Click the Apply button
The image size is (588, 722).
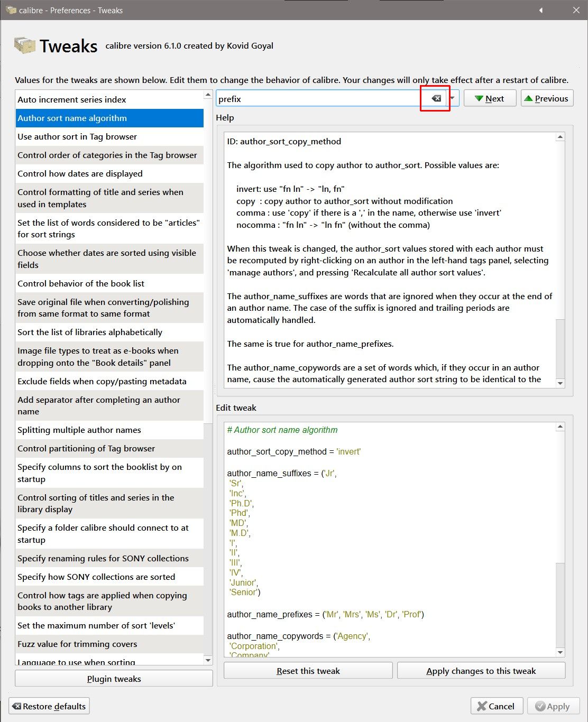pyautogui.click(x=553, y=706)
